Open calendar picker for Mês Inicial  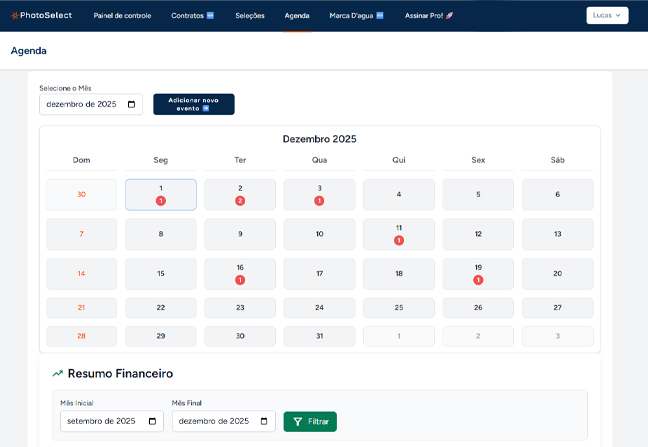pos(152,422)
